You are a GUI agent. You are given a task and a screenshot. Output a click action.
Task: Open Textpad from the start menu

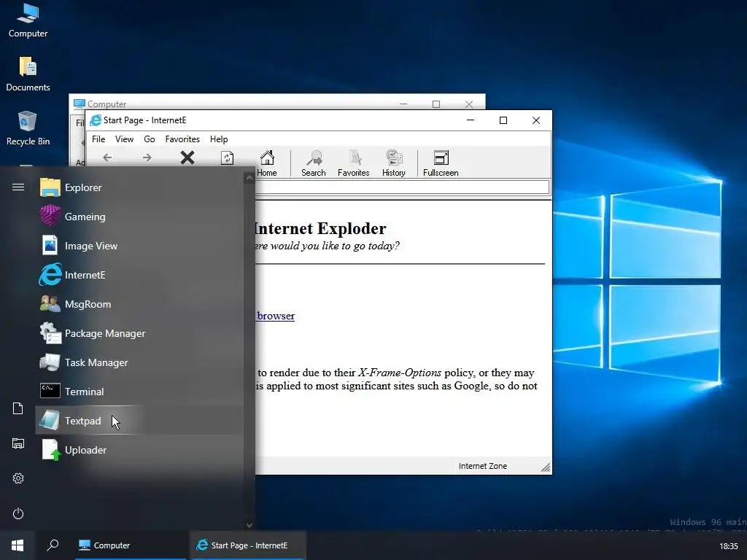(x=139, y=421)
